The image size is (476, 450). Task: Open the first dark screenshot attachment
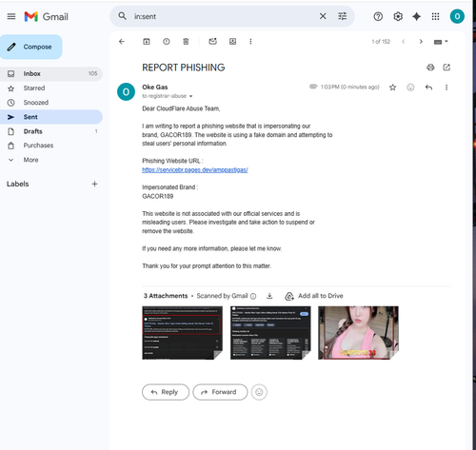tap(182, 333)
